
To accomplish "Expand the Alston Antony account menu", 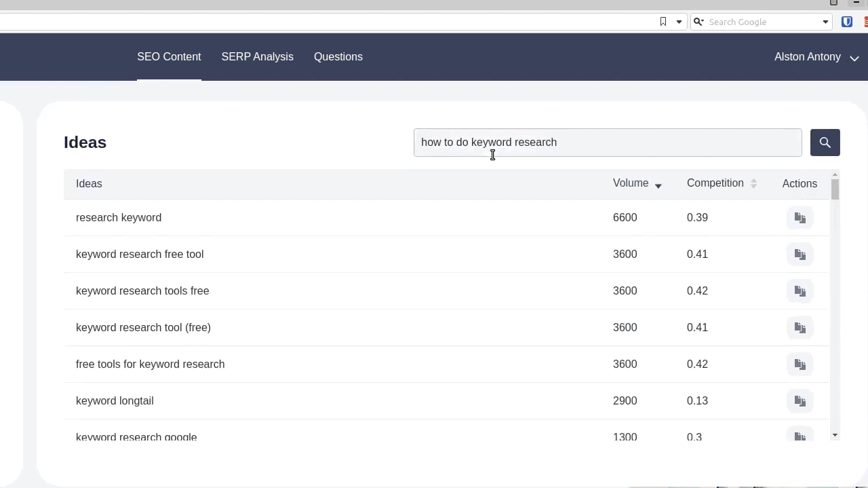I will [x=816, y=57].
